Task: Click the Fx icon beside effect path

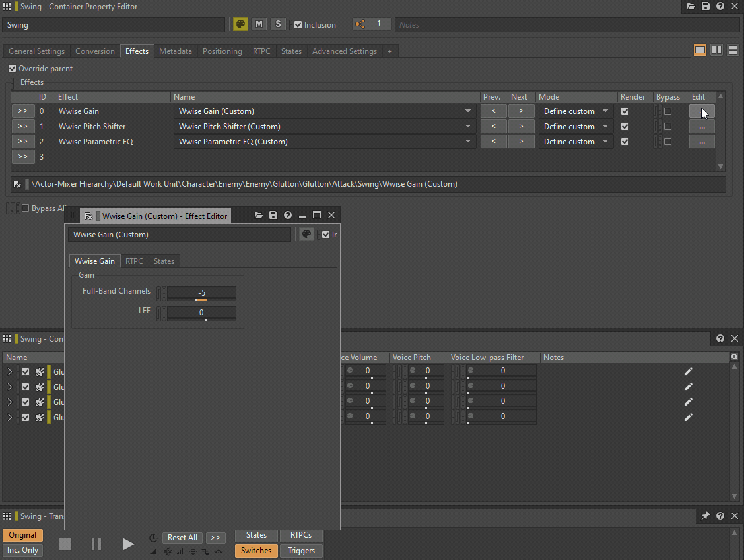Action: point(17,185)
